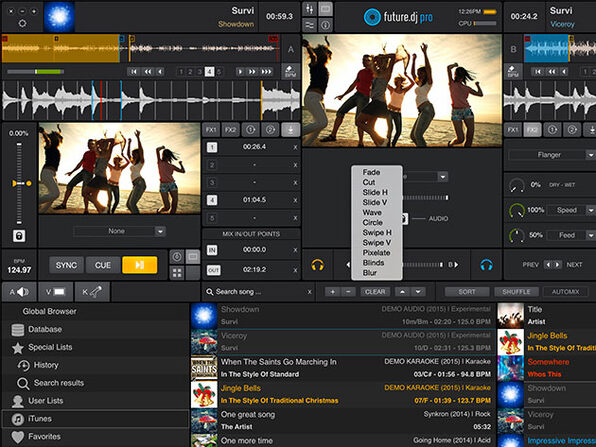
Task: Adjust the dry-wet knob at 0%
Action: pyautogui.click(x=517, y=185)
